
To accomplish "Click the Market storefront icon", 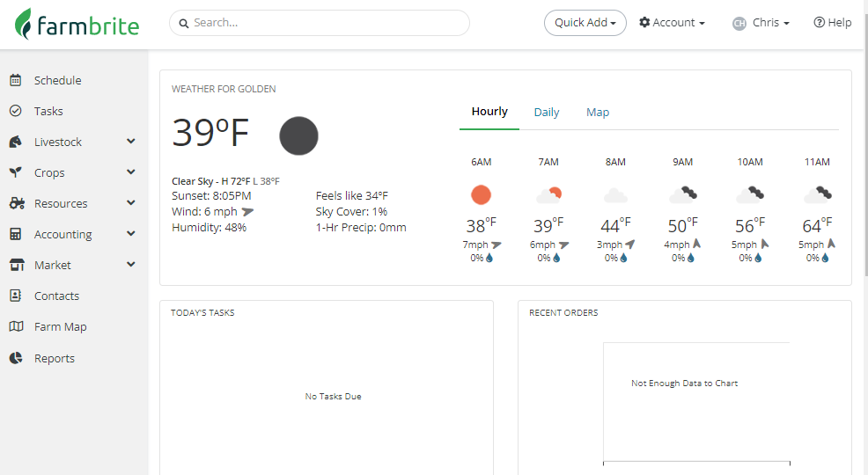I will [17, 265].
